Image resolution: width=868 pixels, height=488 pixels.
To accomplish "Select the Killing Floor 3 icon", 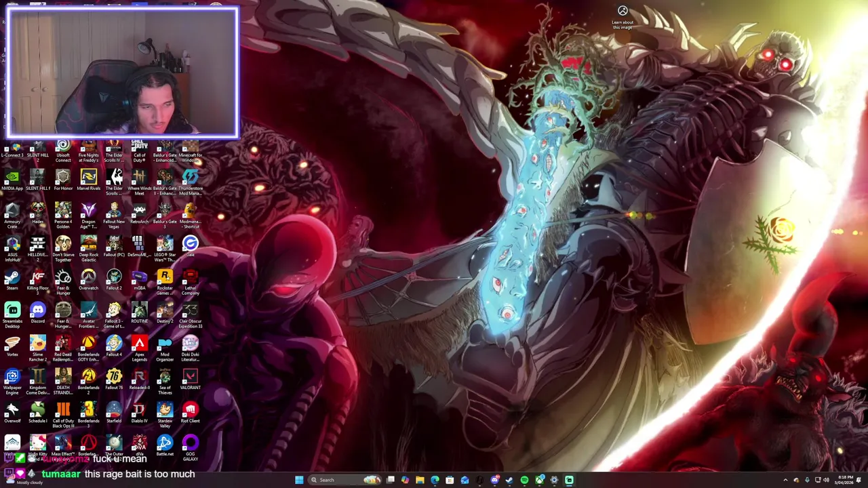I will (37, 281).
